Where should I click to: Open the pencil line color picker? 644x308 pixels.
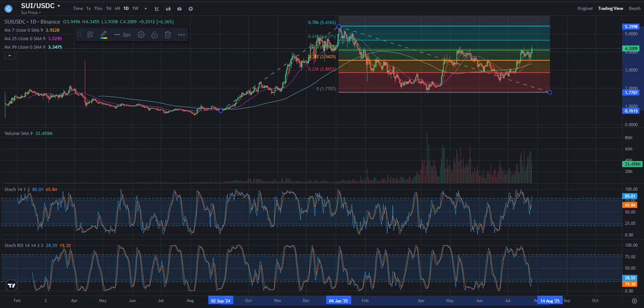point(104,34)
